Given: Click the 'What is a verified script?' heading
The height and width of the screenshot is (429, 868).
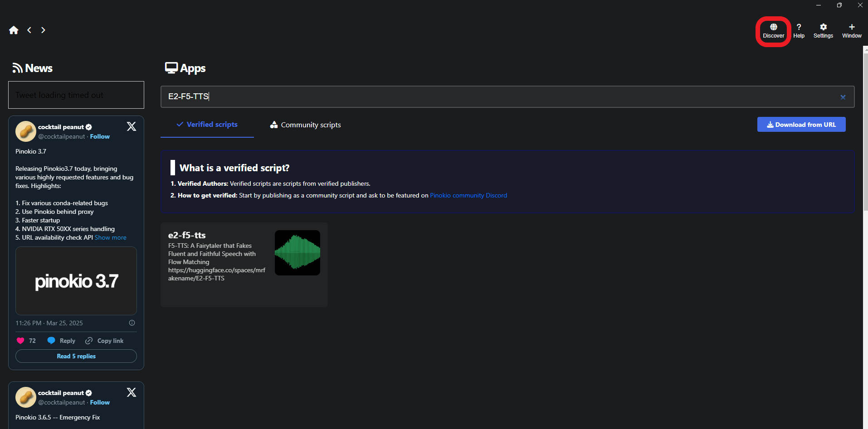Looking at the screenshot, I should (234, 168).
